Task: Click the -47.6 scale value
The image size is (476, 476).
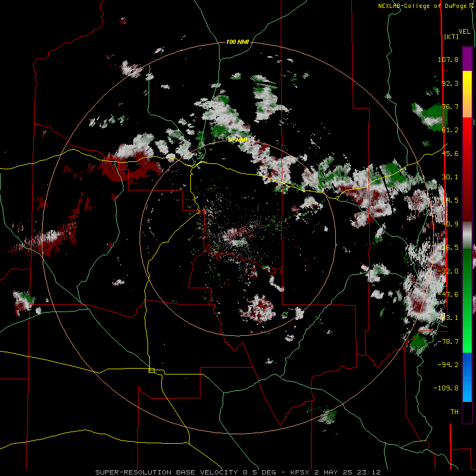Action: 448,295
